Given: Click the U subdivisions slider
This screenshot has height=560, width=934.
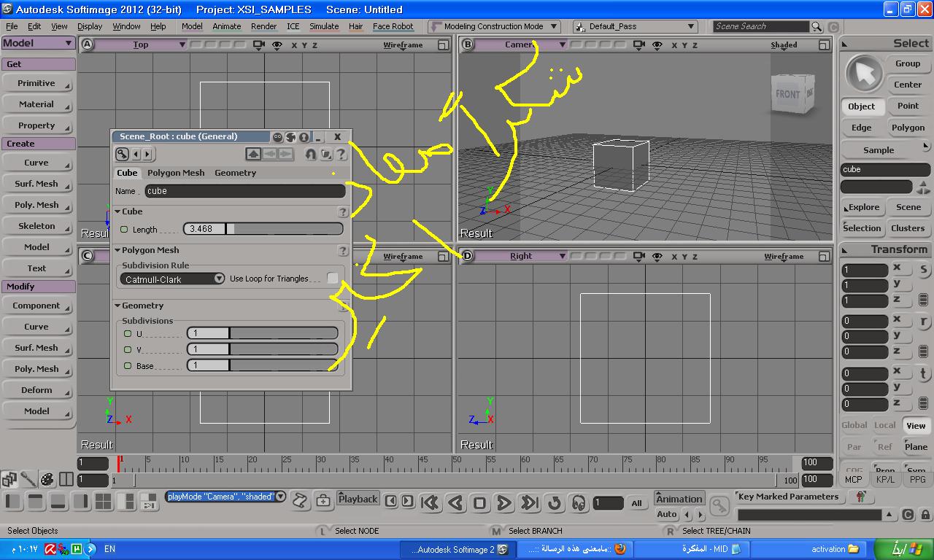Looking at the screenshot, I should 263,333.
